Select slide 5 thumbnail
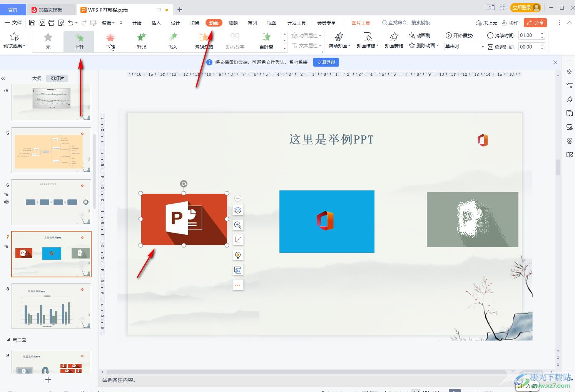 (52, 150)
